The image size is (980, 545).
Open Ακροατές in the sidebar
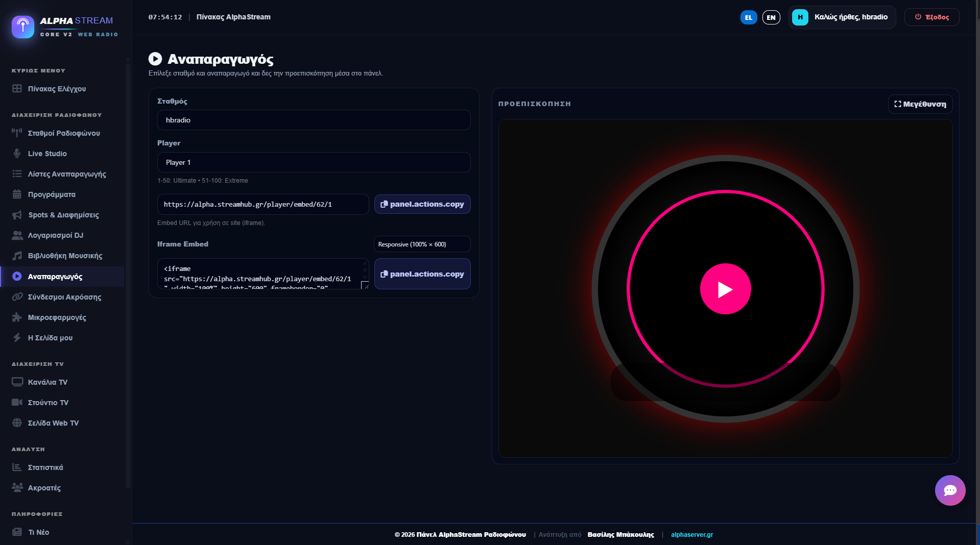coord(62,488)
